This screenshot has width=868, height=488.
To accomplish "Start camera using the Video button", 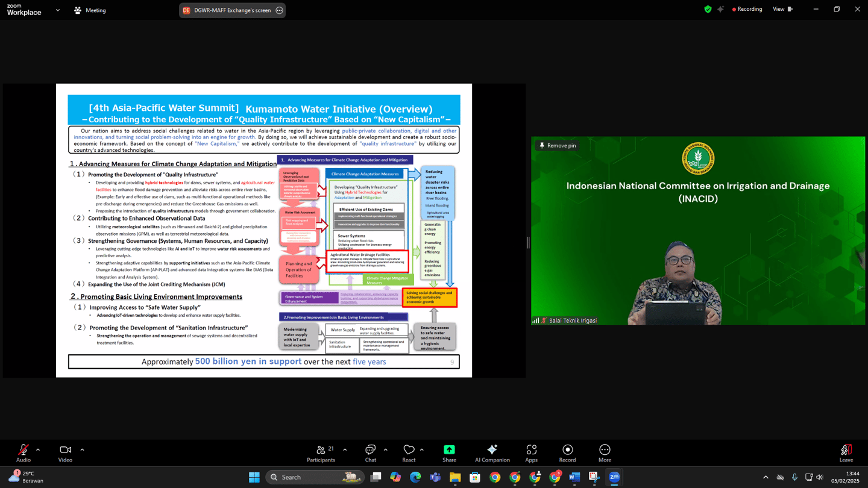I will point(65,453).
